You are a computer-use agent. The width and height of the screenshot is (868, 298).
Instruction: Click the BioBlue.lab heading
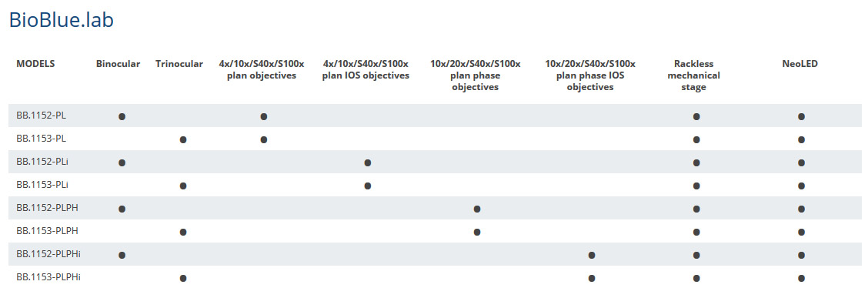62,20
